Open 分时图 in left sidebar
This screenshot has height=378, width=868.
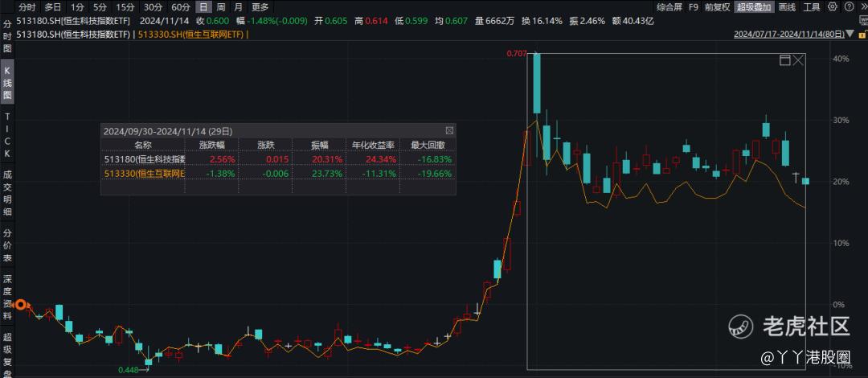(x=8, y=36)
